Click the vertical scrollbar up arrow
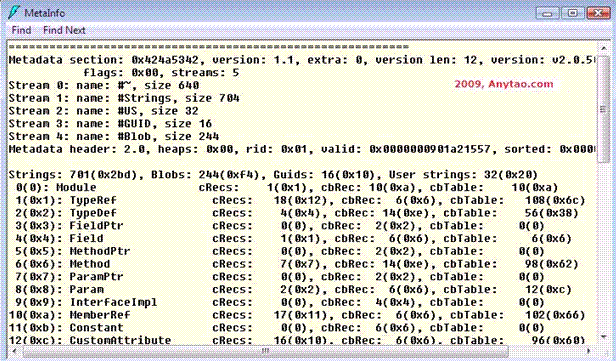 coord(603,48)
